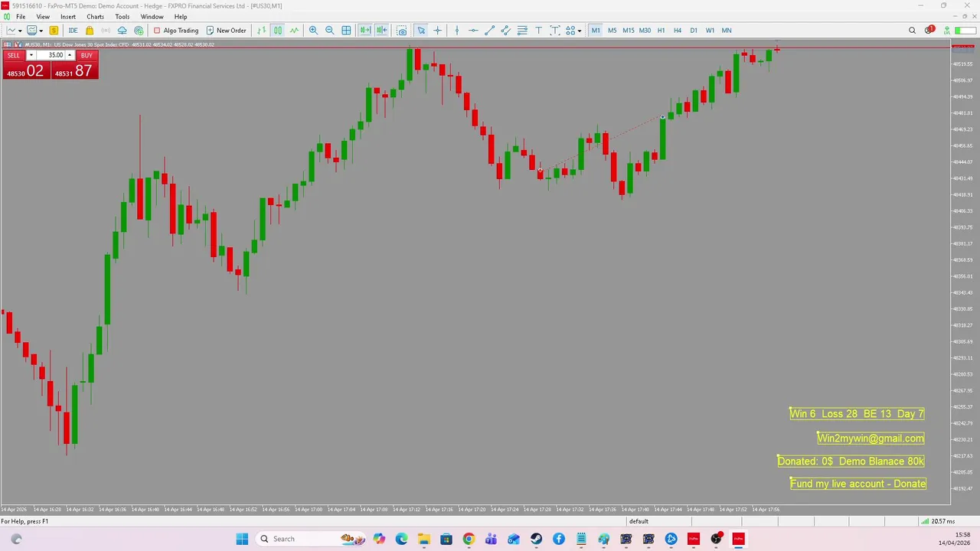The height and width of the screenshot is (551, 980).
Task: Insert a text object with T icon
Action: point(539,31)
